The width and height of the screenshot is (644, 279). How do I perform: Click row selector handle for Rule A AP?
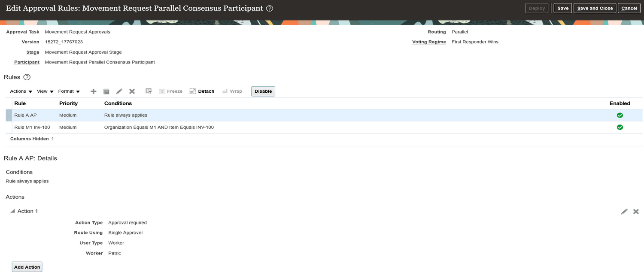click(9, 115)
